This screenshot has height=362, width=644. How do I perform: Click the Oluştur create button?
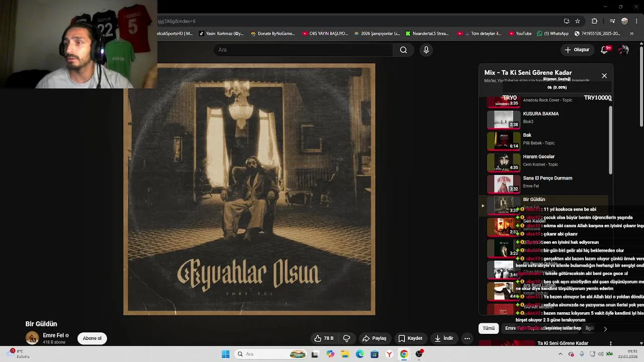point(577,50)
